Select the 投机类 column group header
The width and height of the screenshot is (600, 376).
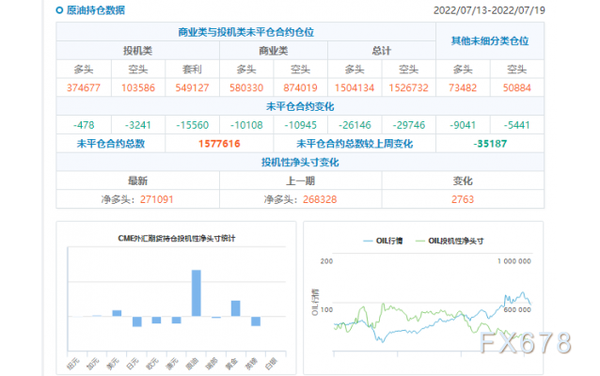click(x=138, y=50)
